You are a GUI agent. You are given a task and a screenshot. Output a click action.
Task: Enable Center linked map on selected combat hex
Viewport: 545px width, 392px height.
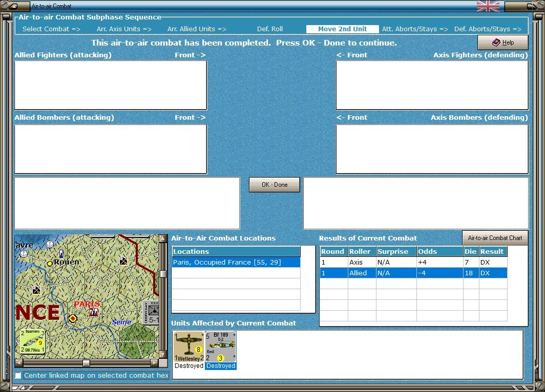coord(18,375)
